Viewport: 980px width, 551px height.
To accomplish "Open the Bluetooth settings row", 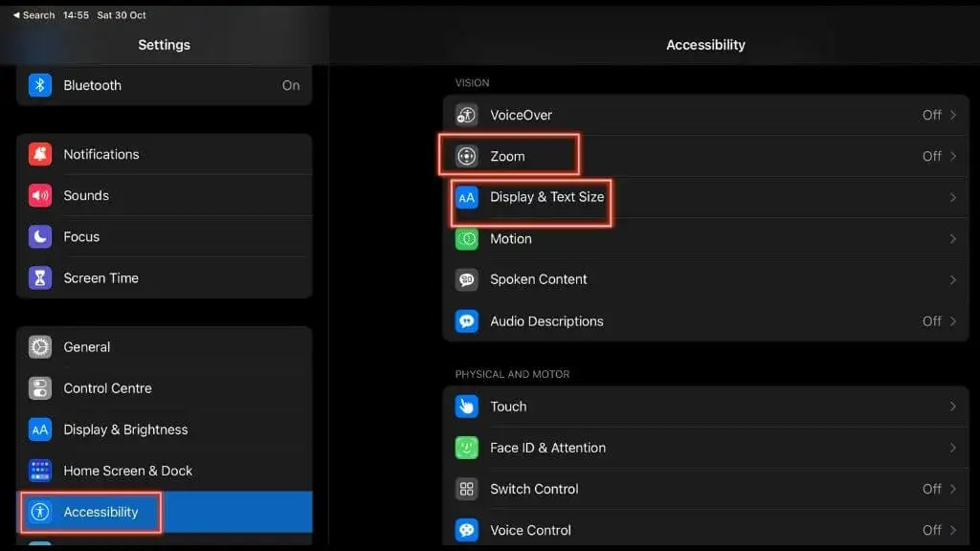I will pos(165,85).
